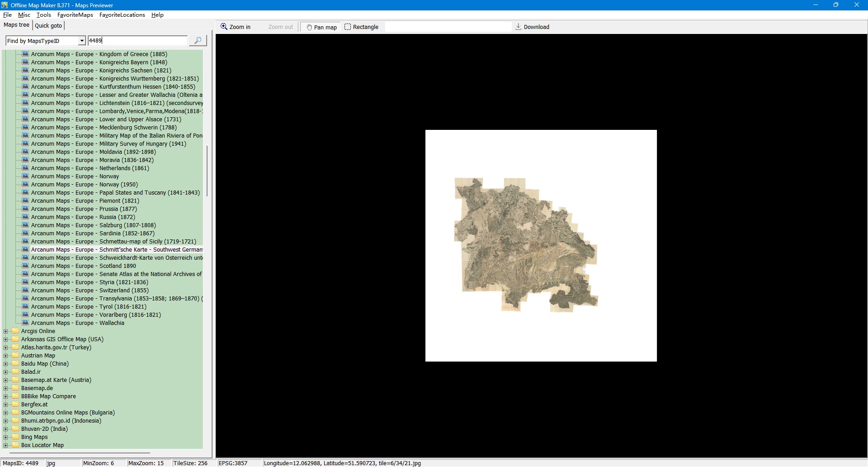
Task: Select the Pan map hand tool
Action: click(321, 27)
